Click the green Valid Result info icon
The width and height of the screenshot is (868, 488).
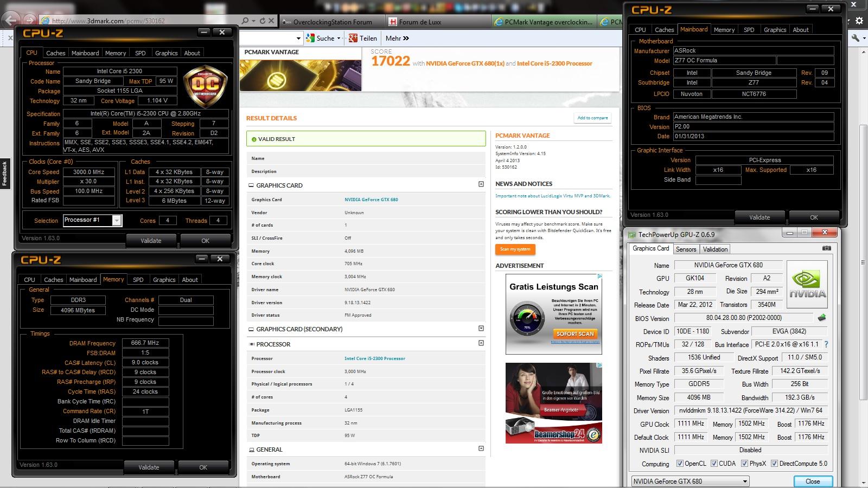253,139
